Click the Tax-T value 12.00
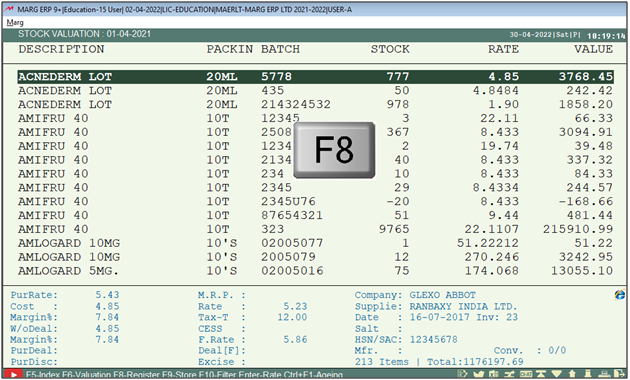Image resolution: width=630 pixels, height=380 pixels. pos(292,317)
